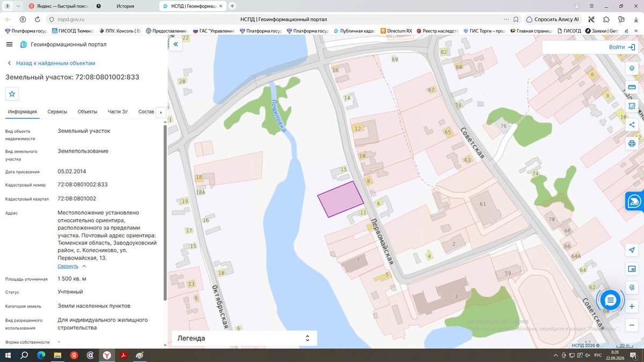Open the Объекты tab
This screenshot has height=362, width=644.
pyautogui.click(x=87, y=112)
